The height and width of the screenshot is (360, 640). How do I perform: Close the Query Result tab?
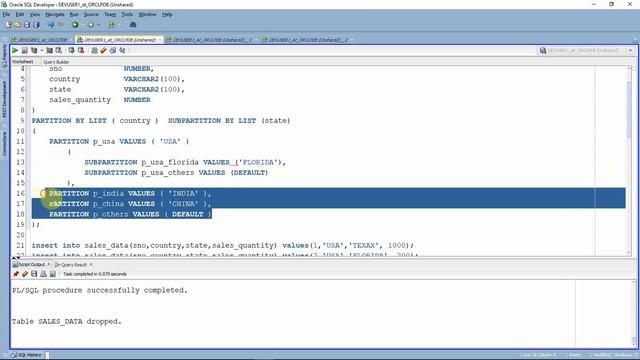pyautogui.click(x=91, y=264)
